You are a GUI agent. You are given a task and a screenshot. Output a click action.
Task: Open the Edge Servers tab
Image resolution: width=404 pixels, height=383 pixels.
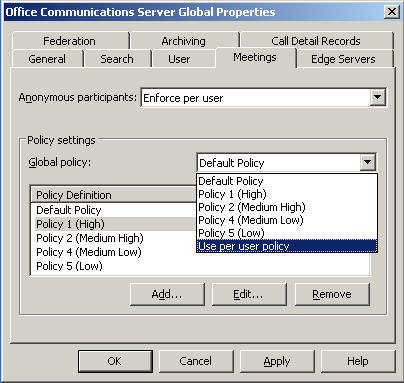pos(344,59)
